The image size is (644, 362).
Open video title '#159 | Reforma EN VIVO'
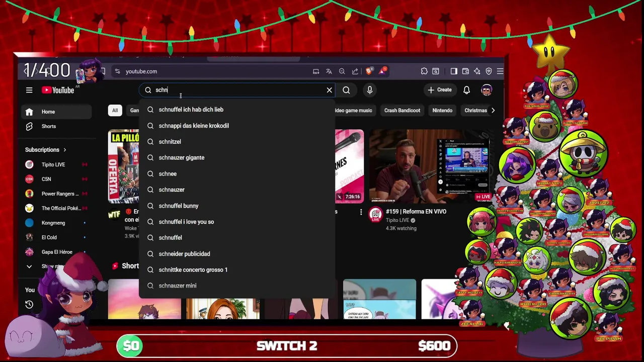coord(416,212)
